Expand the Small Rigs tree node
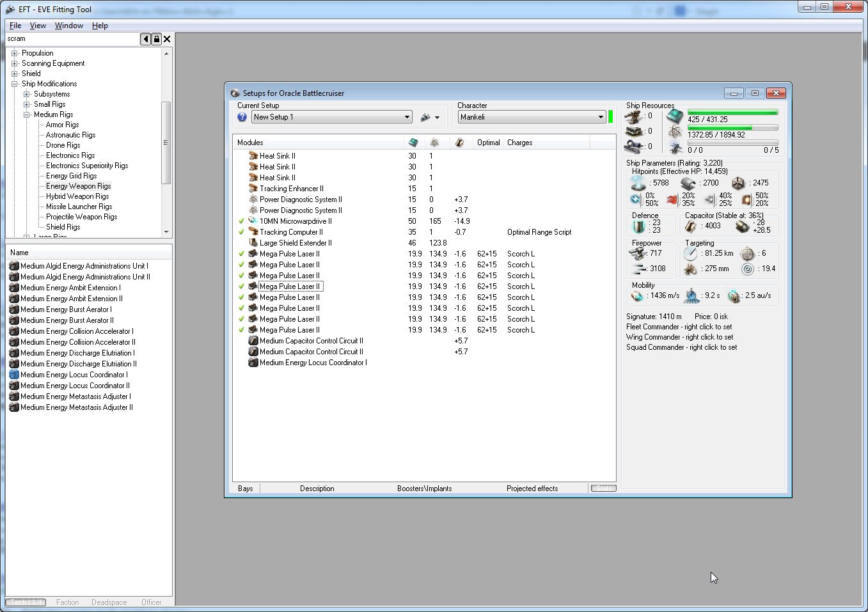Screen dimensions: 868x612 27,104
